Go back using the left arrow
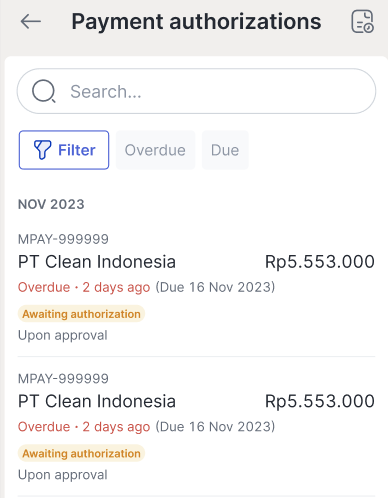This screenshot has height=498, width=388. click(31, 22)
